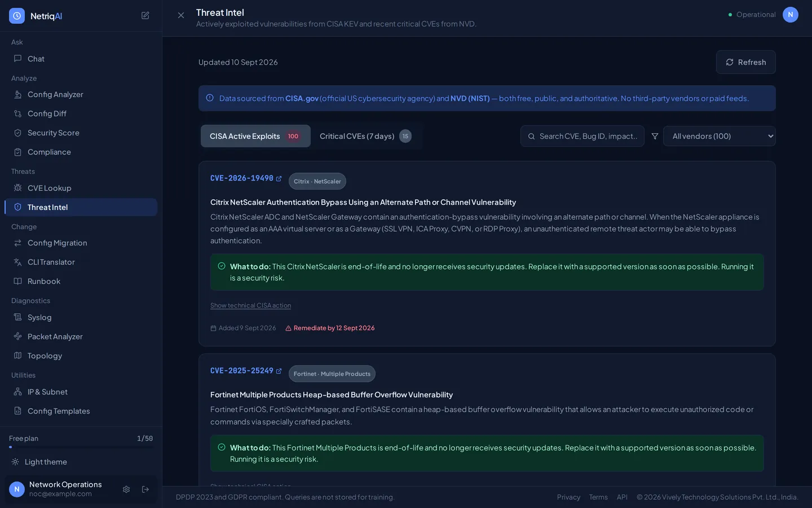The width and height of the screenshot is (812, 508).
Task: Click the Config Analyzer icon
Action: click(17, 94)
